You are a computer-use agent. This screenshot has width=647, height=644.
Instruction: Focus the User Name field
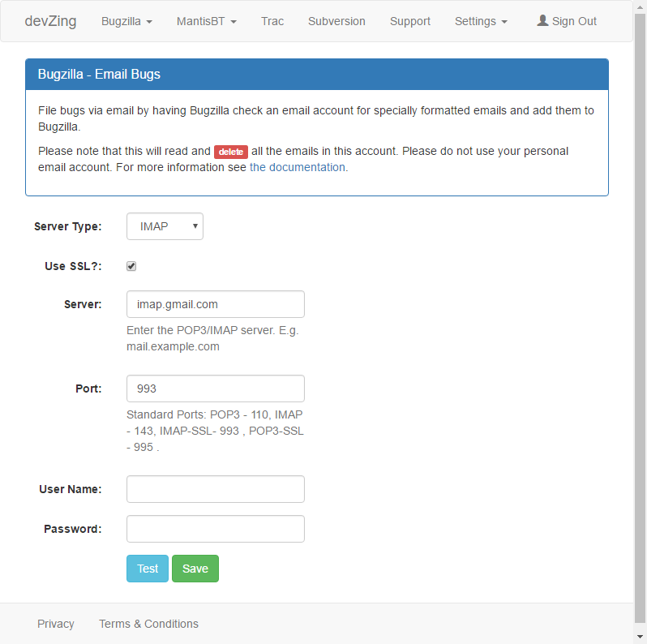tap(216, 489)
